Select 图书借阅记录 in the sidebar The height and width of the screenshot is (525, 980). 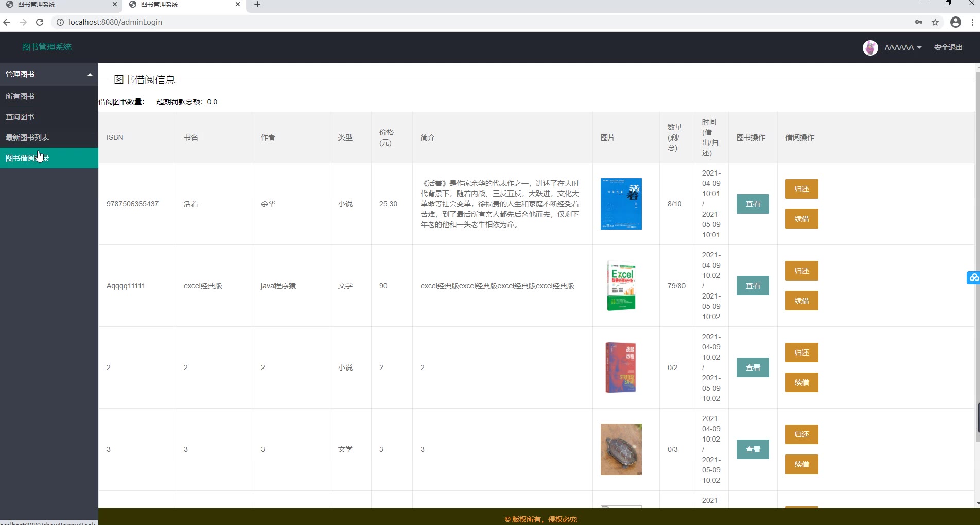coord(49,158)
